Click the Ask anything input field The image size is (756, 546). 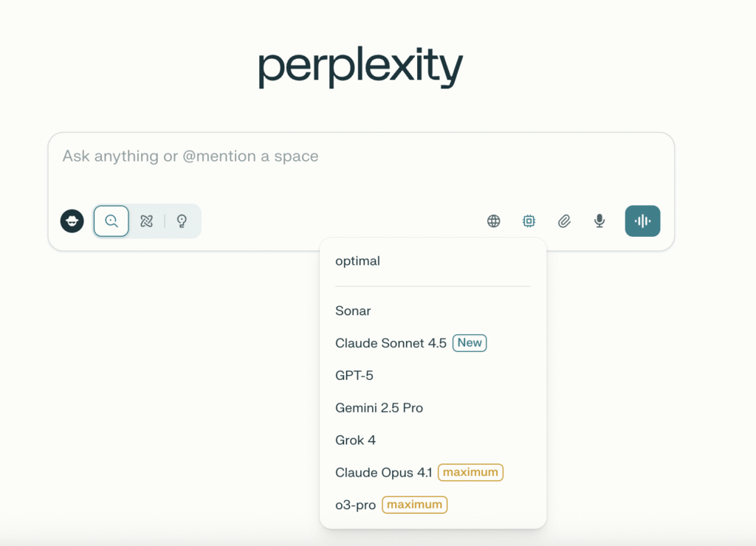(295, 156)
